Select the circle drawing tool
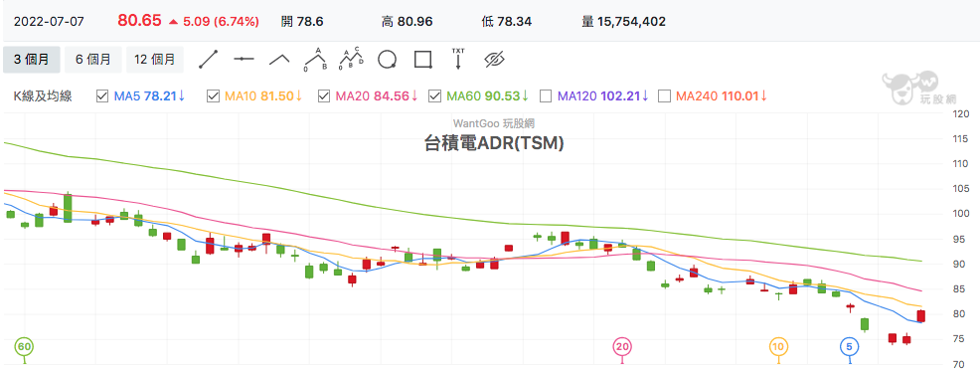The image size is (980, 372). [x=388, y=60]
